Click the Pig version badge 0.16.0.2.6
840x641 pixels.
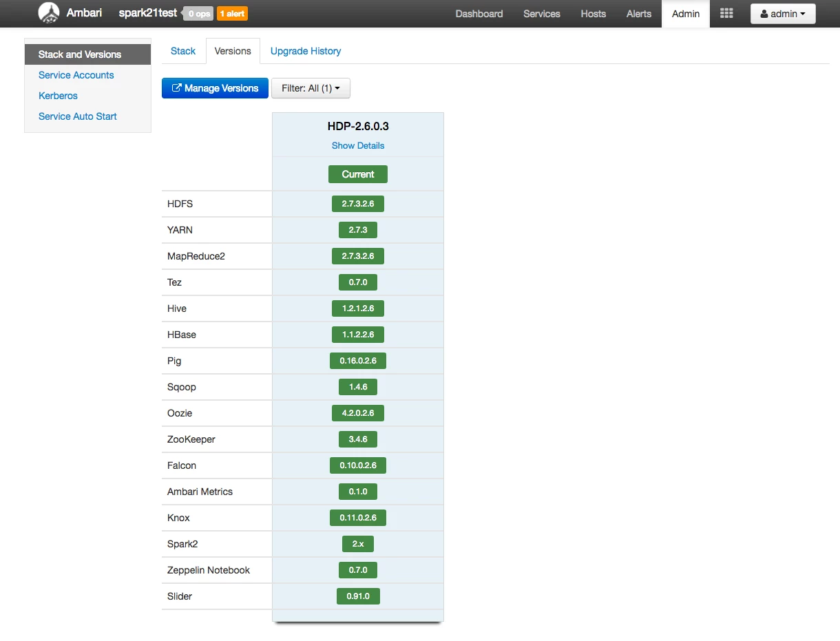pos(358,361)
